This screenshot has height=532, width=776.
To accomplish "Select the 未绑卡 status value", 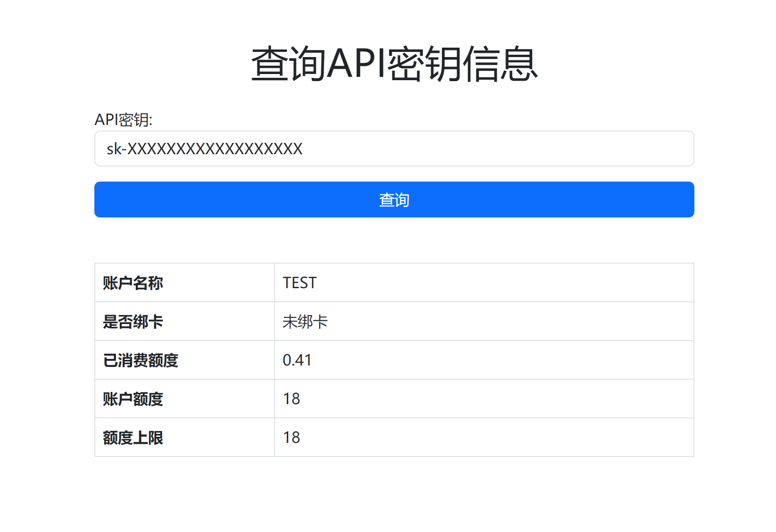I will 305,322.
